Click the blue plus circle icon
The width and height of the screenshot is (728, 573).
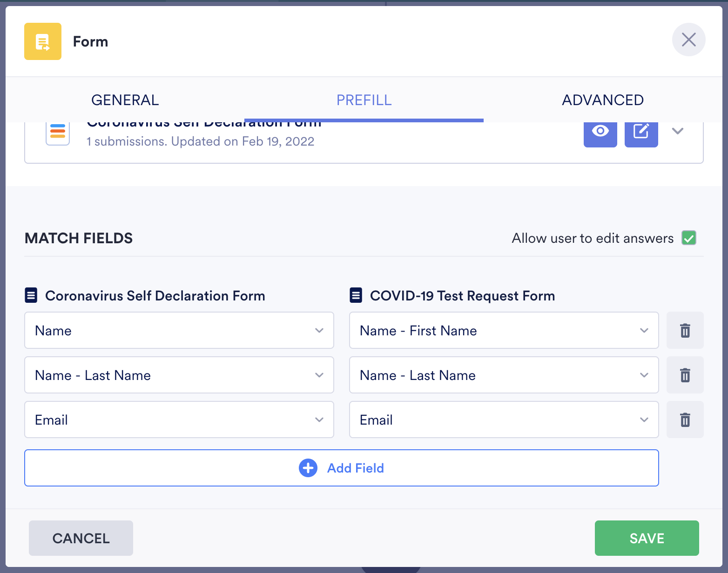click(x=308, y=468)
